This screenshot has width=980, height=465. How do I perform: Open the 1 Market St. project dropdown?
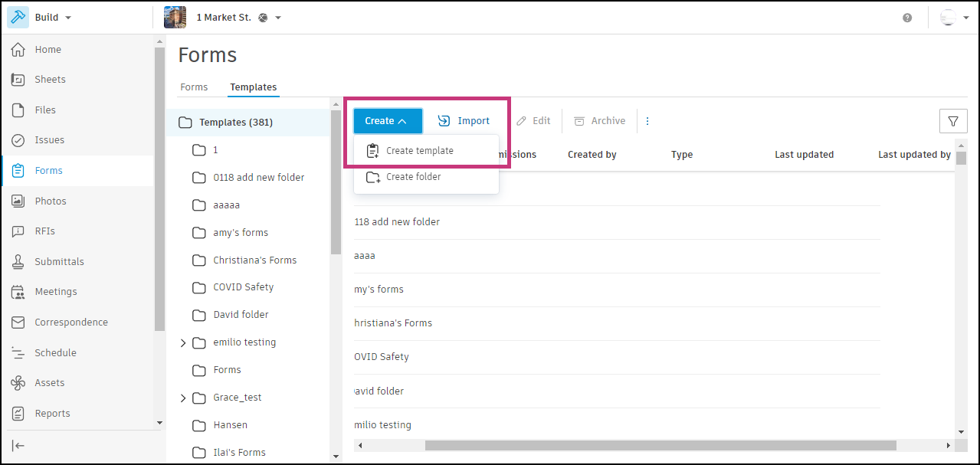coord(277,18)
